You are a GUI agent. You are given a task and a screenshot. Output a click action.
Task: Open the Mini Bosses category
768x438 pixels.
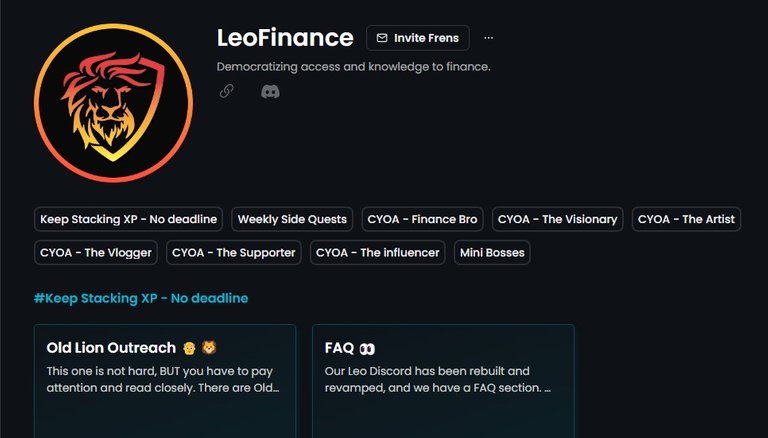492,252
